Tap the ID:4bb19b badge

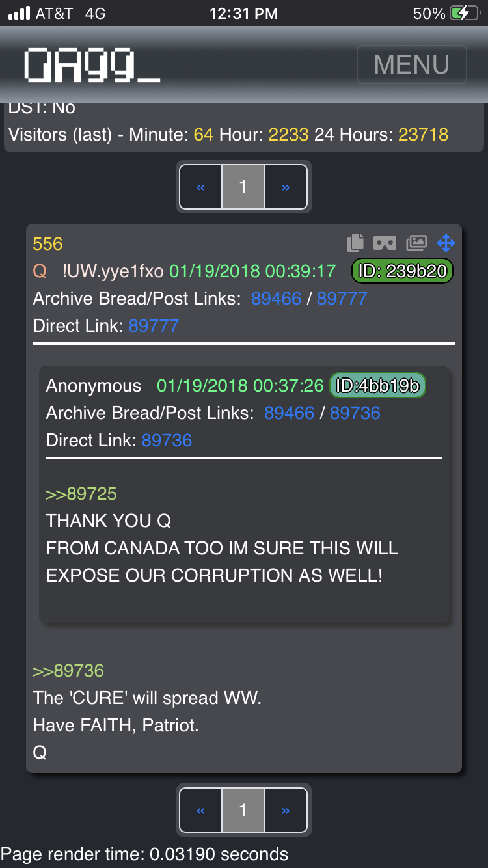point(377,385)
